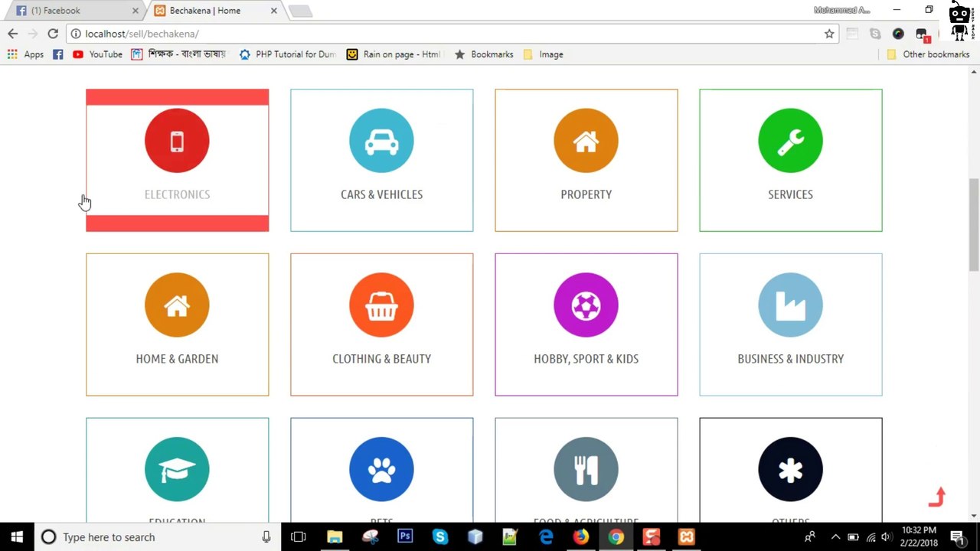The height and width of the screenshot is (551, 980).
Task: Click the Home & Garden house icon
Action: click(x=177, y=305)
